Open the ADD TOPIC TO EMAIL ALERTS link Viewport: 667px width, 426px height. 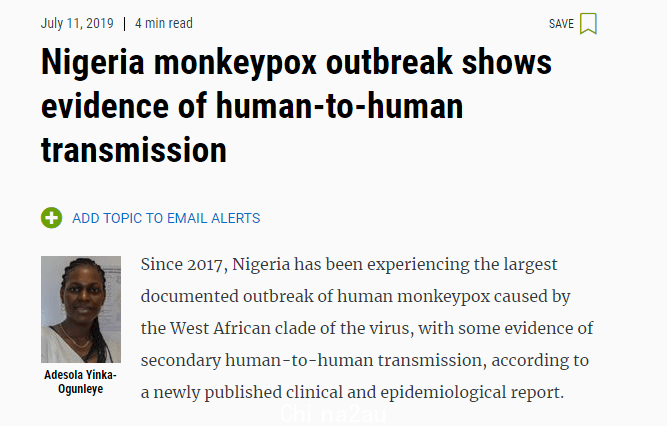[x=166, y=218]
